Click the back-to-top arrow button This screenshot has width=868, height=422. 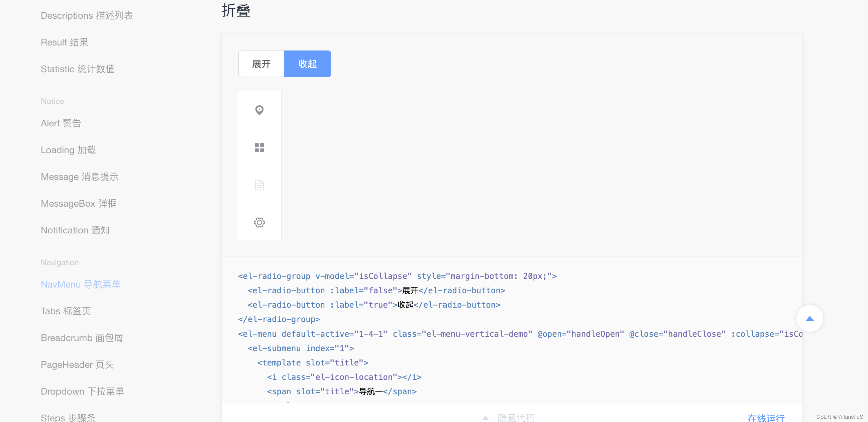coord(809,319)
